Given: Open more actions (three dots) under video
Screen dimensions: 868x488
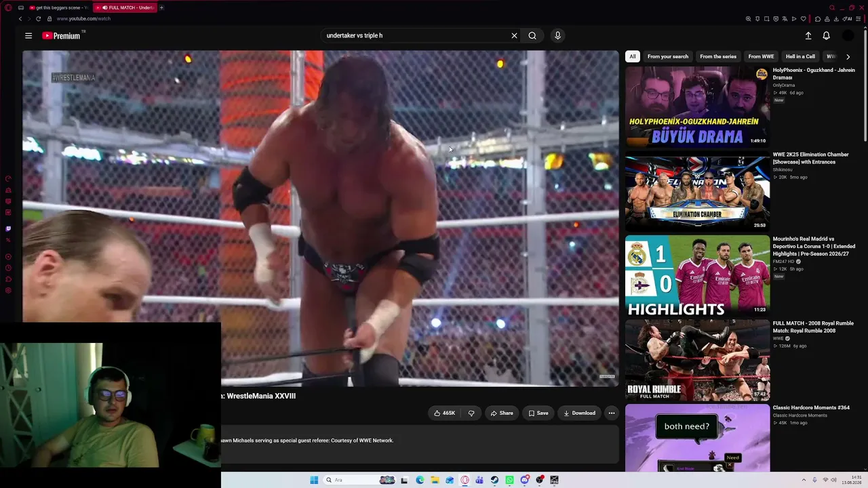Looking at the screenshot, I should (x=612, y=413).
